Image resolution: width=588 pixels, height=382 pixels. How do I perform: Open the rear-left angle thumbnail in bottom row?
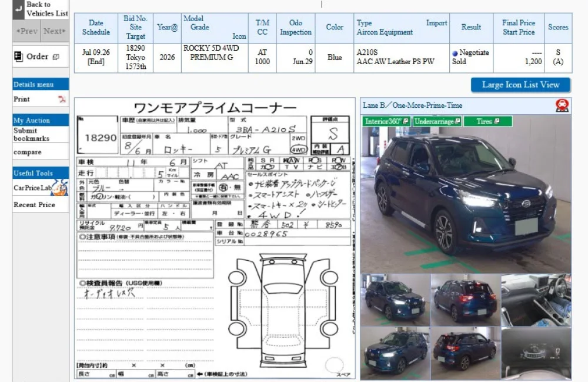coord(466,353)
